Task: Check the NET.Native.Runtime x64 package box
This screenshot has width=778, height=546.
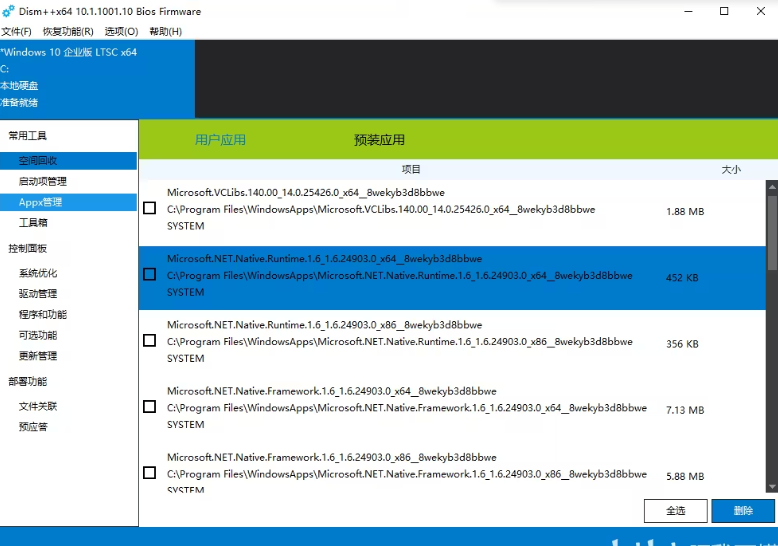Action: coord(149,274)
